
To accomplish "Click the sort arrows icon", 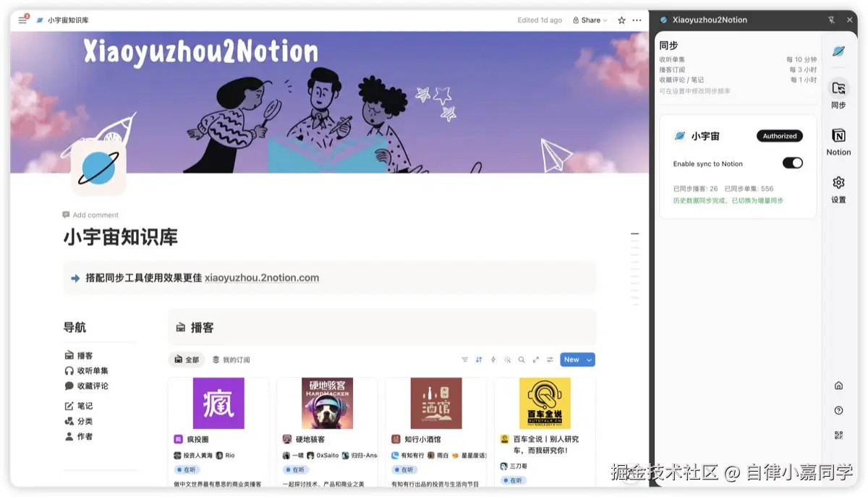I will point(479,360).
